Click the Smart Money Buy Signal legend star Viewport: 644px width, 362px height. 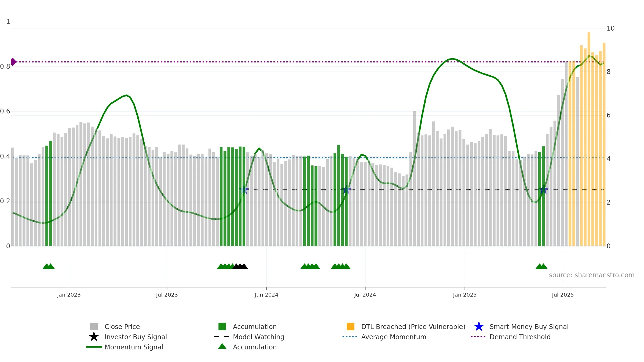tap(479, 327)
